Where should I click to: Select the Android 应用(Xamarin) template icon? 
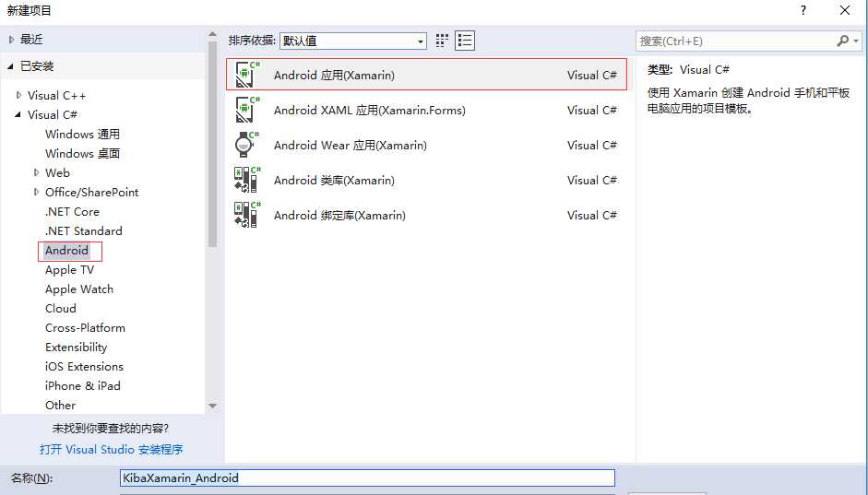247,75
